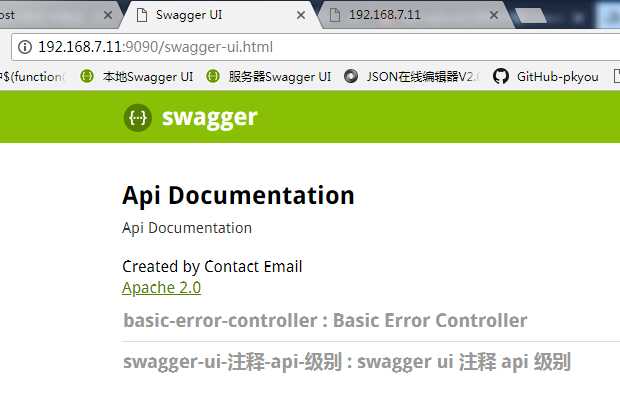Open the JSON在线编辑器 bookmark
Viewport: 620px width, 396px height.
click(412, 76)
